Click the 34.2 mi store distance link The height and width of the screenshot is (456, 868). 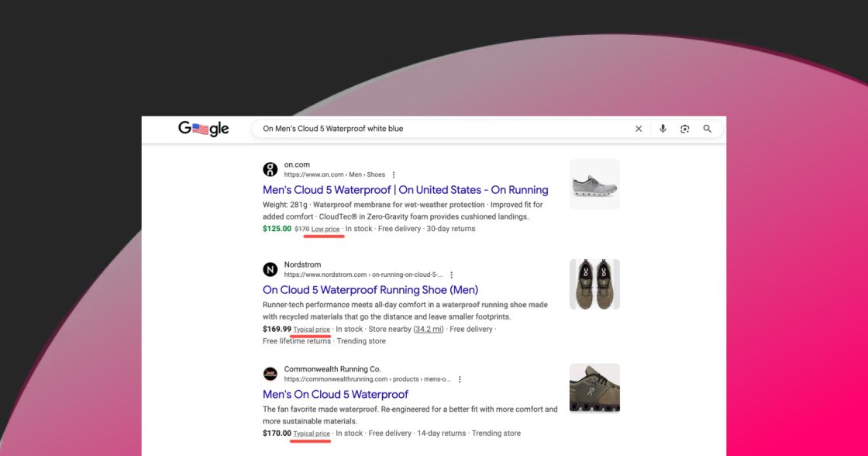click(429, 329)
